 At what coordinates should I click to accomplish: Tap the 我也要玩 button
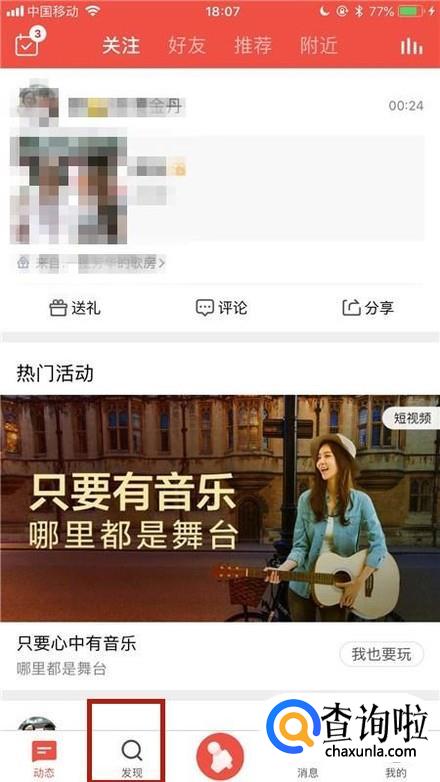[382, 654]
